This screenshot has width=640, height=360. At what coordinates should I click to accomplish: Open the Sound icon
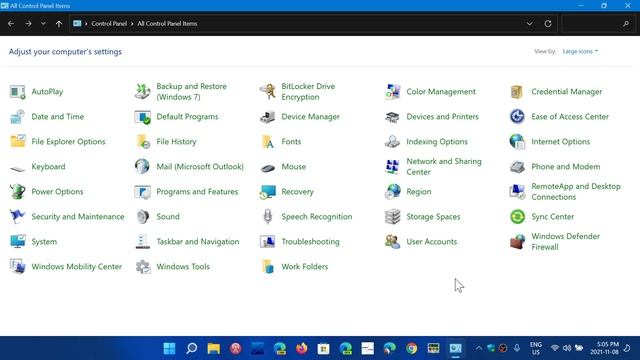(142, 216)
